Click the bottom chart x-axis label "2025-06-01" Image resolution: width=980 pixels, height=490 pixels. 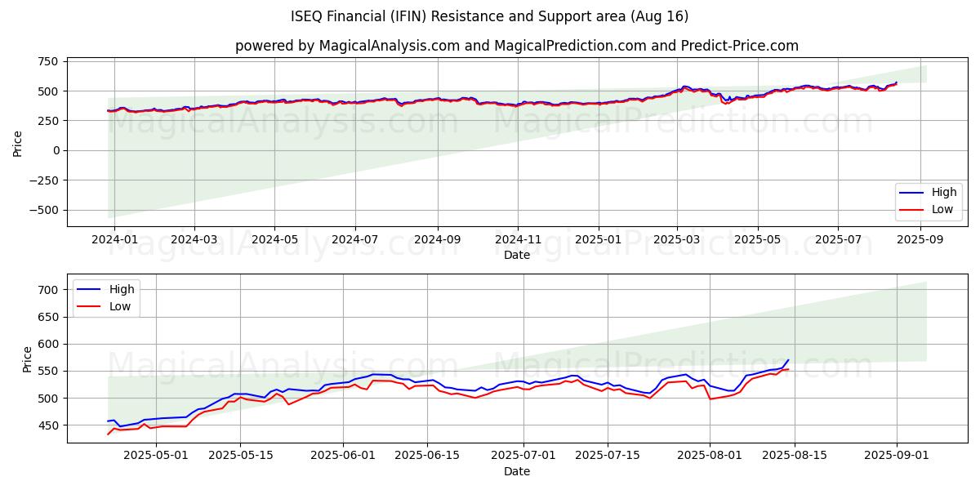pyautogui.click(x=343, y=457)
